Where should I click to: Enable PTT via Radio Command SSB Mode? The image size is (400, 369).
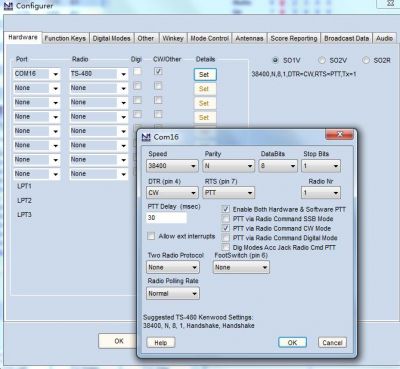point(226,219)
